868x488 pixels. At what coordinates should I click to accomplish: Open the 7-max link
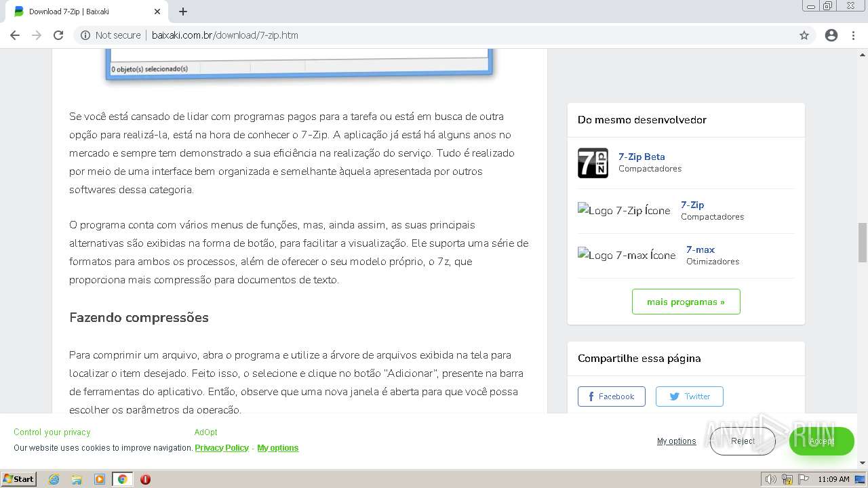tap(701, 249)
